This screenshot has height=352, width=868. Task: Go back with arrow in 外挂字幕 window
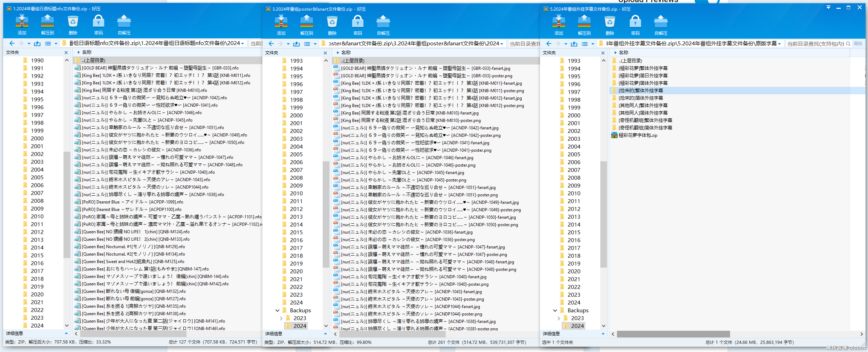tap(549, 44)
